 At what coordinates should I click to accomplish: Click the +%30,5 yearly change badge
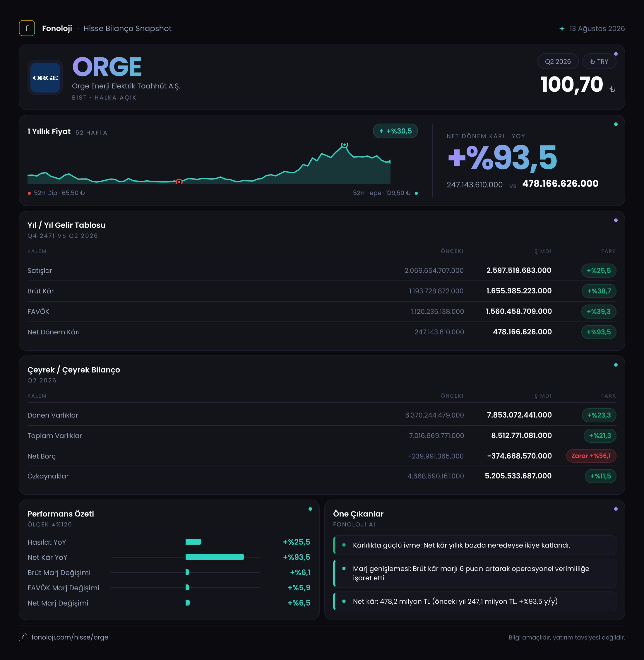(395, 131)
